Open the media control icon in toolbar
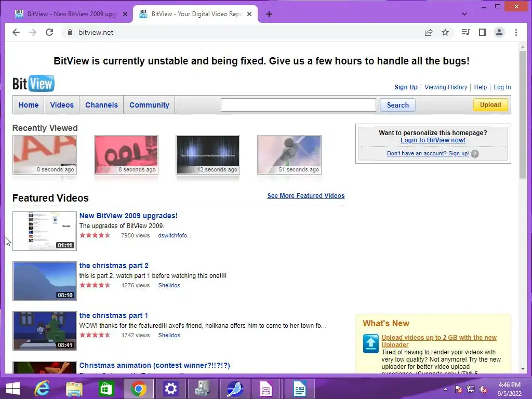 tap(465, 32)
